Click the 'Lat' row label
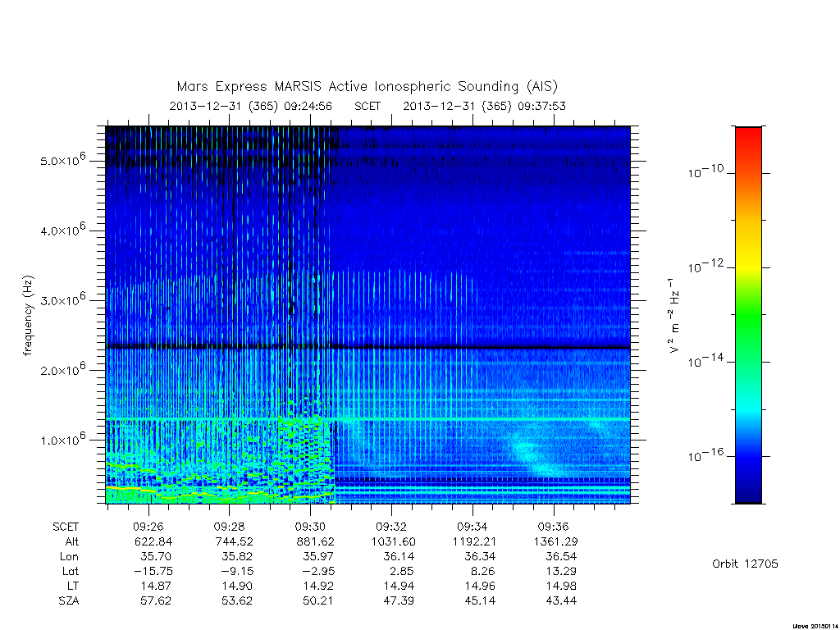Screen dimensions: 840x630 coord(71,571)
